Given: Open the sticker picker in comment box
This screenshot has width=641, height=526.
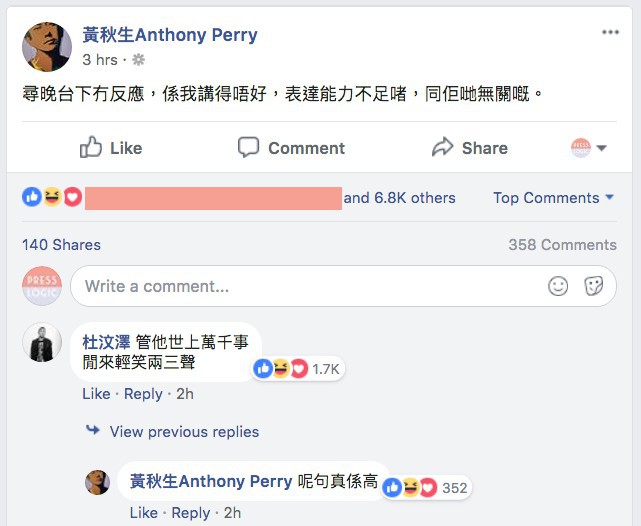Looking at the screenshot, I should click(x=594, y=286).
